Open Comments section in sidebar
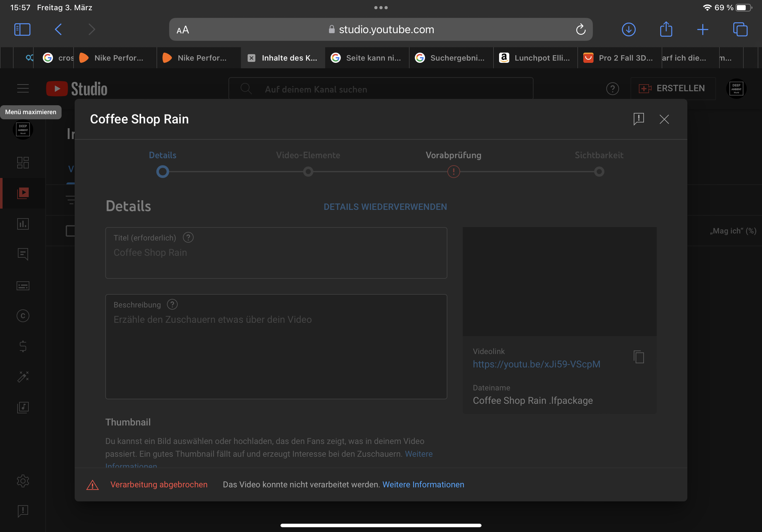762x532 pixels. (23, 255)
